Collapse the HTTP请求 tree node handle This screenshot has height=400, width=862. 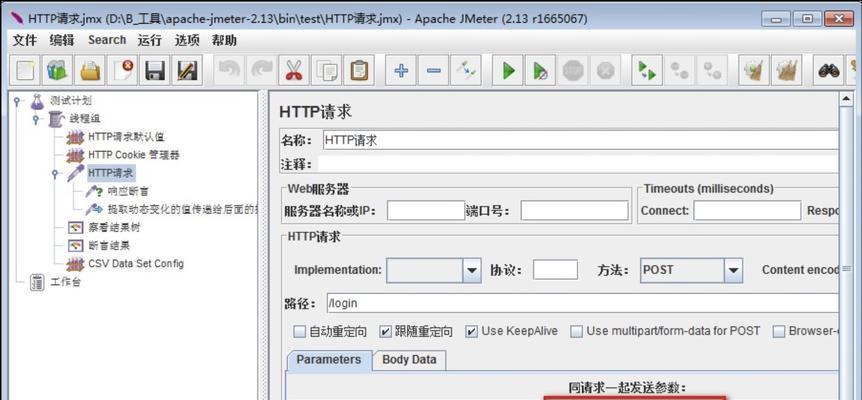point(54,174)
